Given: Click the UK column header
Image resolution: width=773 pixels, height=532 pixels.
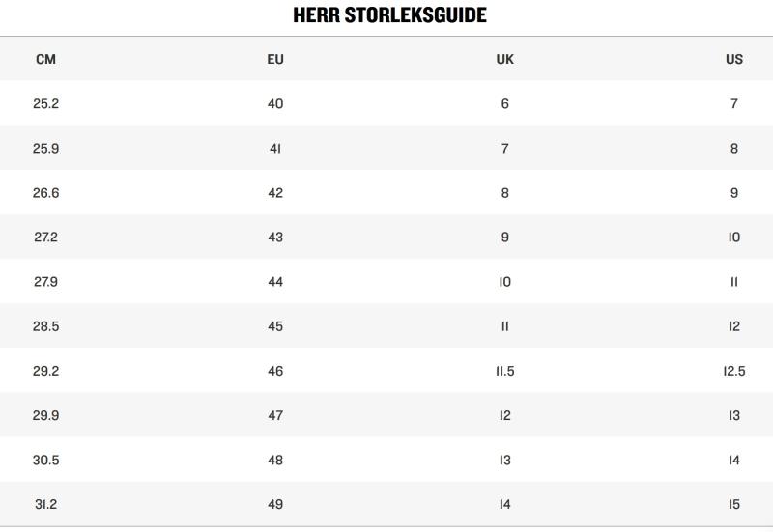Looking at the screenshot, I should click(504, 59).
